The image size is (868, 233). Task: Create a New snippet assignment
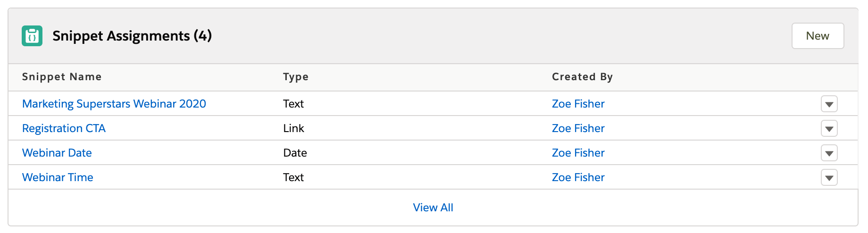tap(818, 36)
